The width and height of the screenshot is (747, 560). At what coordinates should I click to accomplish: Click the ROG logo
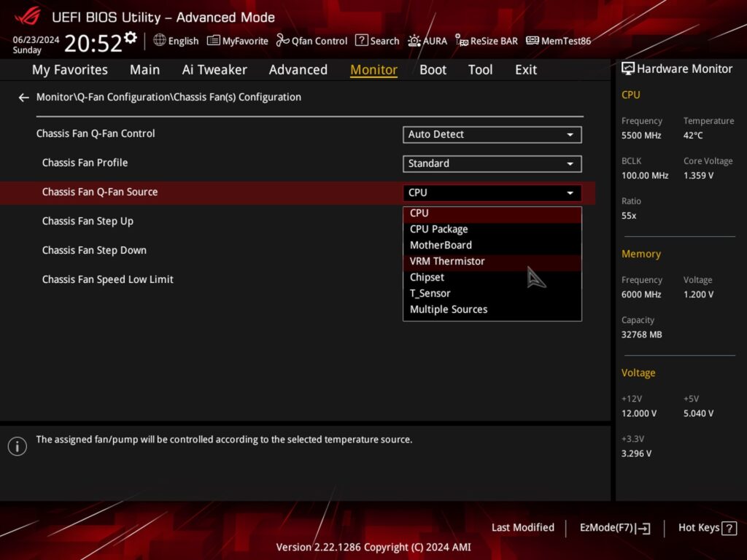point(28,17)
